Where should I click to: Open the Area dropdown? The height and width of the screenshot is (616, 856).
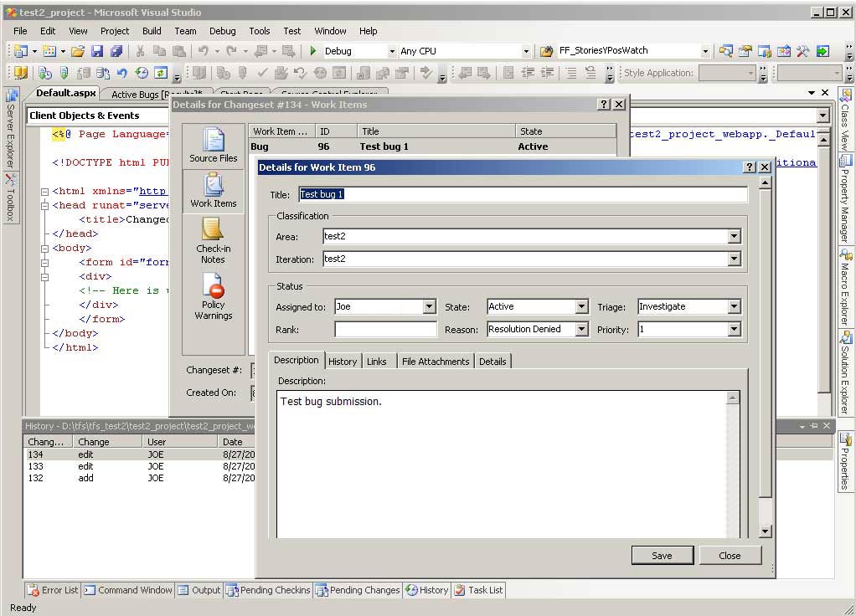click(x=735, y=236)
